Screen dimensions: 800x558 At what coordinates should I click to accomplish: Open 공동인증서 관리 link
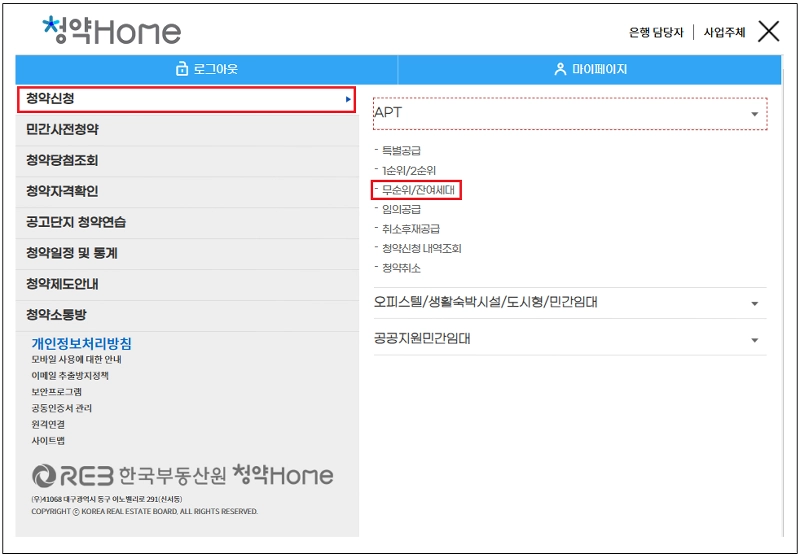tap(62, 408)
